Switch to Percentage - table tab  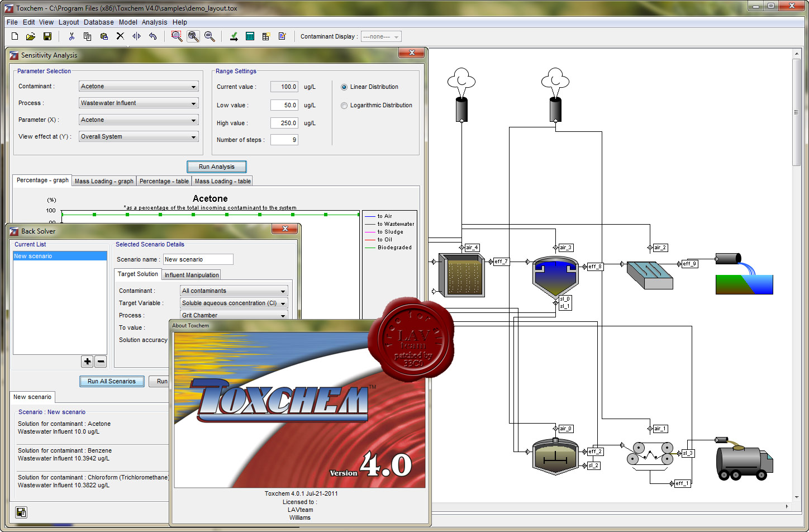click(x=164, y=181)
